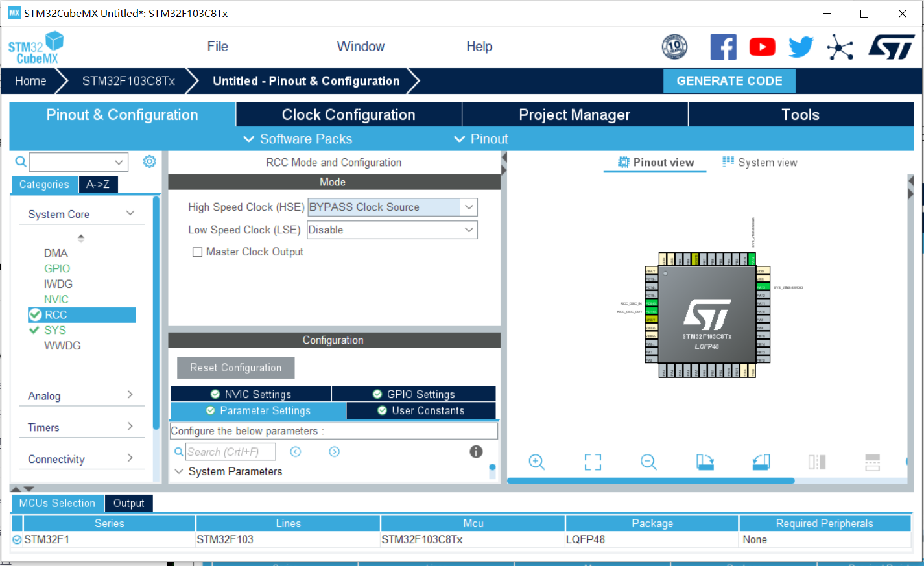Click the 10 years anniversary badge icon

pos(674,47)
